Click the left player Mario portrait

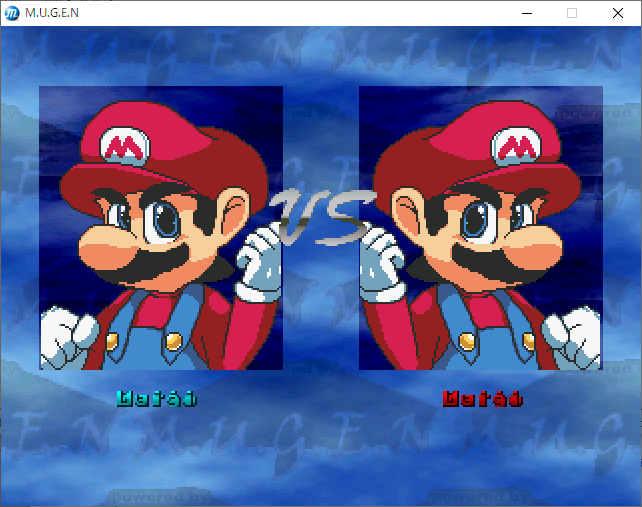pyautogui.click(x=161, y=228)
